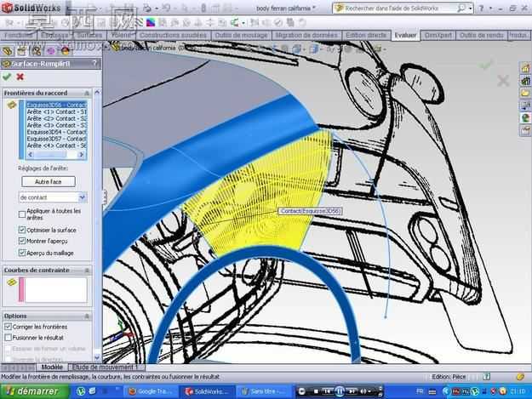Switch to Etude de mouvement 1 tab
The image size is (532, 399).
point(105,368)
